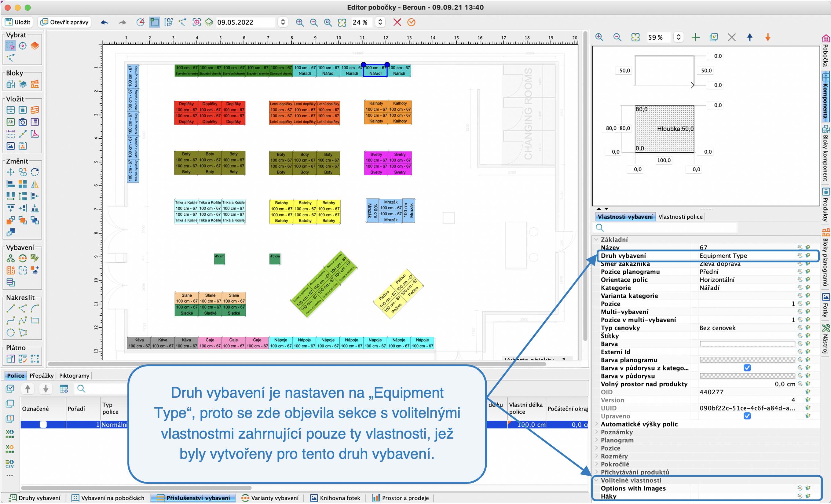
Task: Click the dotted grid icon under Plátno
Action: pyautogui.click(x=35, y=358)
